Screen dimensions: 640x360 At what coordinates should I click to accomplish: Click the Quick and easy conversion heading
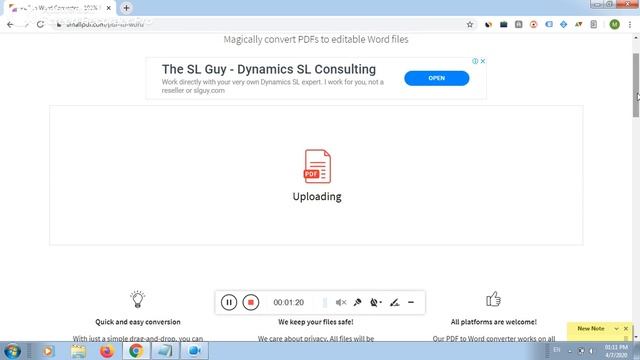pyautogui.click(x=138, y=322)
